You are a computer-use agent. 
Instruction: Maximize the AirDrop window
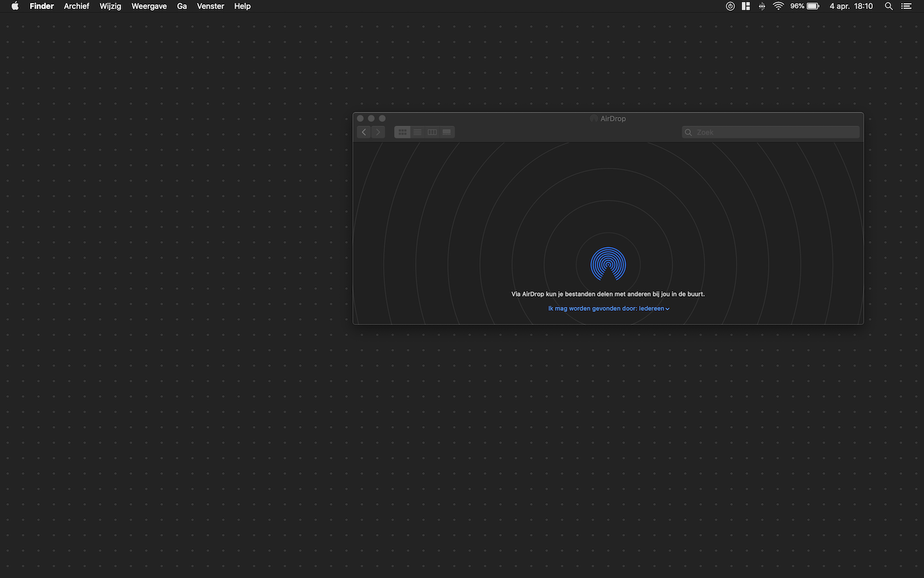(382, 118)
